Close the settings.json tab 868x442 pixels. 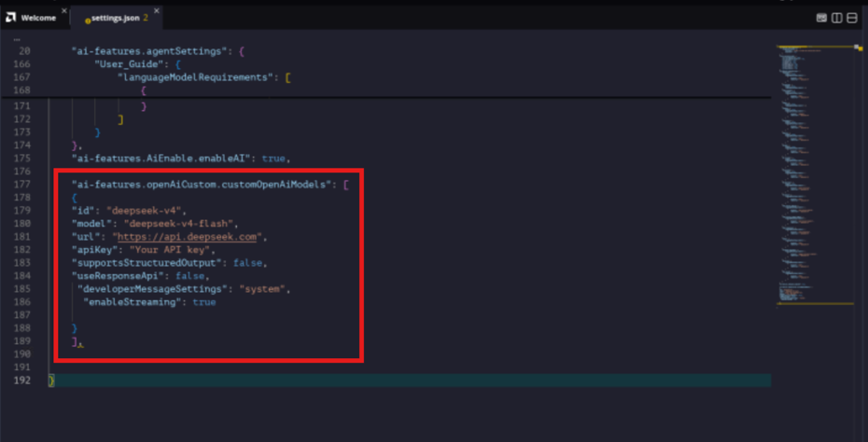(x=157, y=10)
